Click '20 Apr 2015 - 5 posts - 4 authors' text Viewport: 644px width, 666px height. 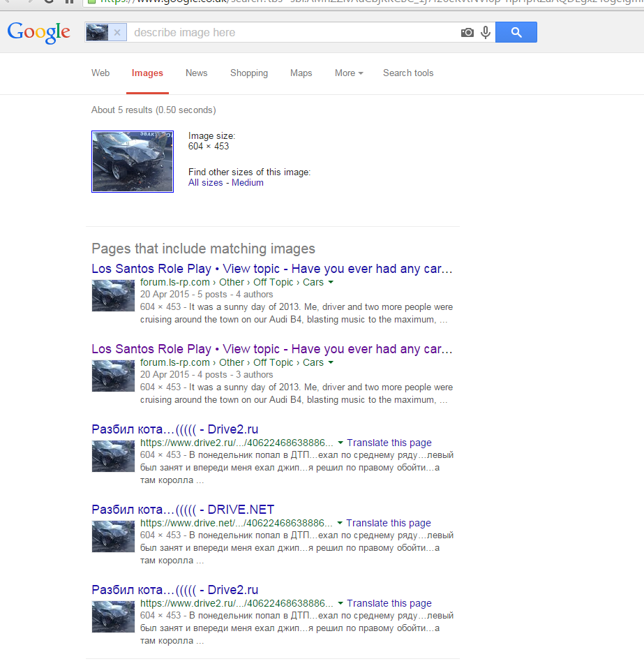[x=207, y=295]
